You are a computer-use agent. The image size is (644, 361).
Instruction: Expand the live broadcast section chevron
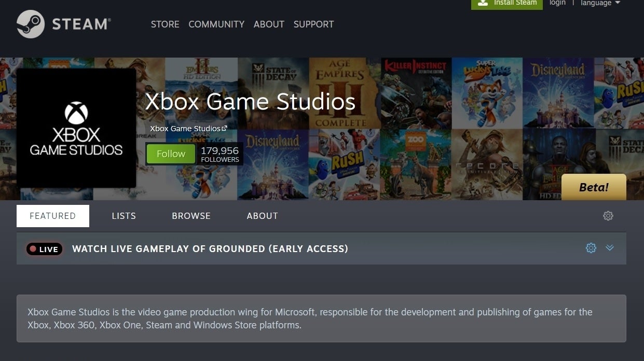[610, 248]
